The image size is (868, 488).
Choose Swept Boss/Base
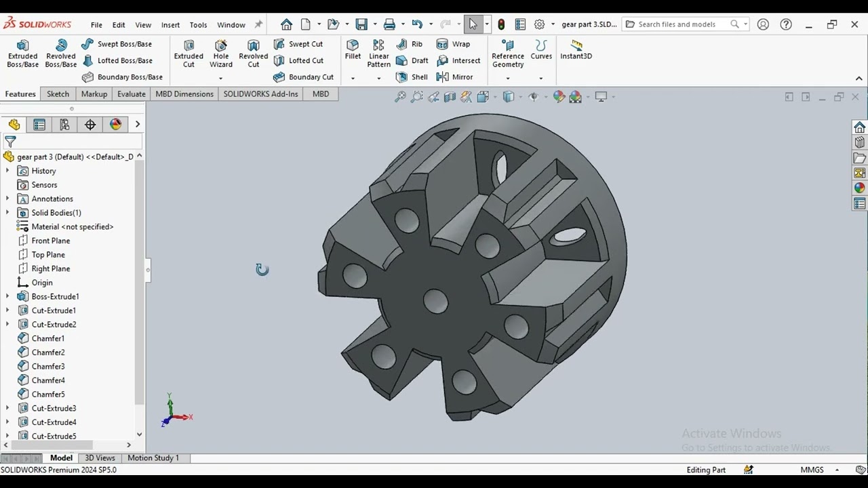[117, 44]
